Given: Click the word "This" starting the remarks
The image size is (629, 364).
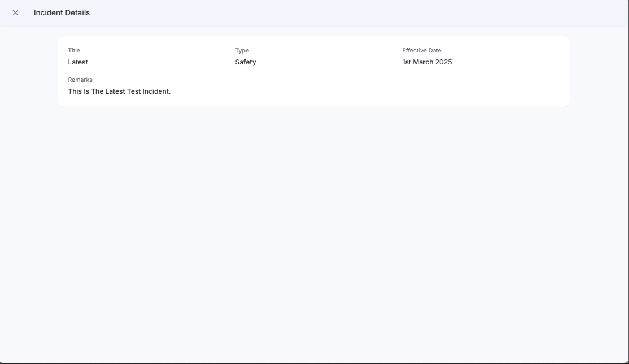Looking at the screenshot, I should (75, 91).
